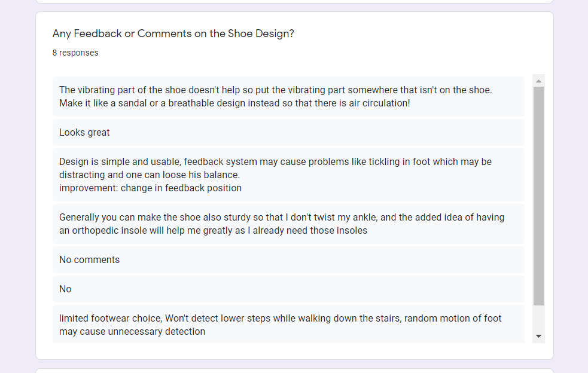Image resolution: width=588 pixels, height=373 pixels.
Task: Click the "8 responses" count label
Action: click(75, 53)
